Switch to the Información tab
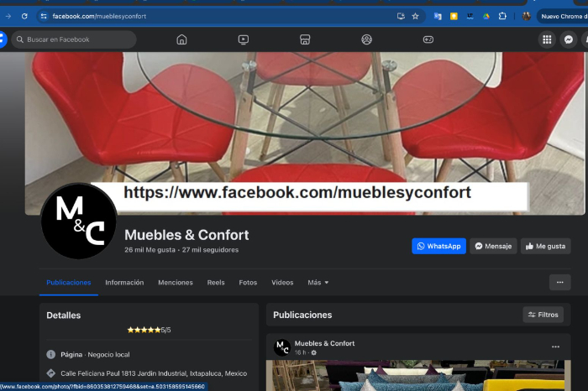This screenshot has height=391, width=588. tap(124, 283)
